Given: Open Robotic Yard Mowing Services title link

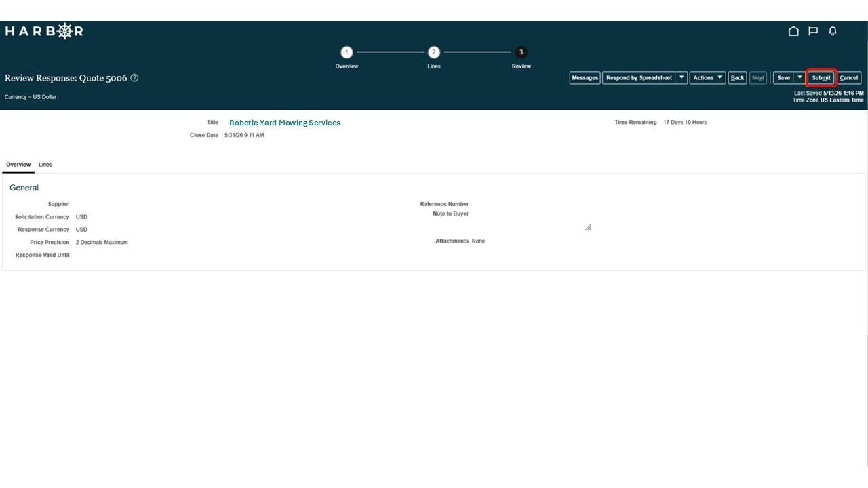Looking at the screenshot, I should (x=285, y=123).
